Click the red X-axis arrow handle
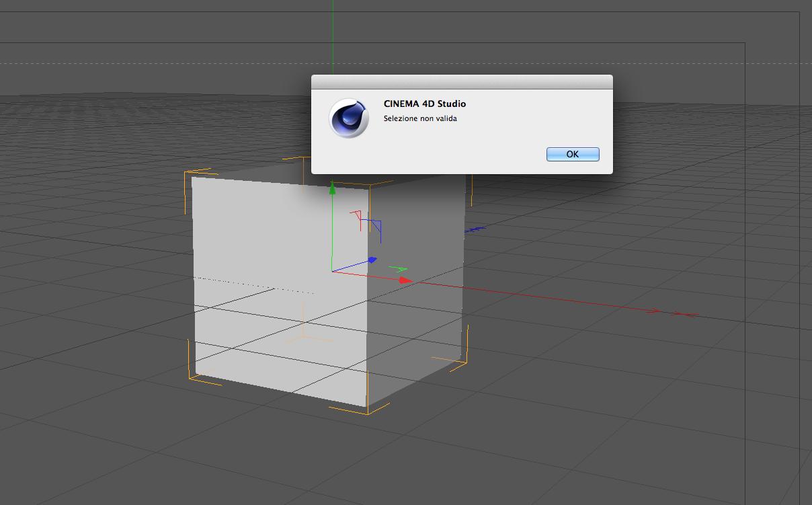The height and width of the screenshot is (505, 812). (x=404, y=280)
